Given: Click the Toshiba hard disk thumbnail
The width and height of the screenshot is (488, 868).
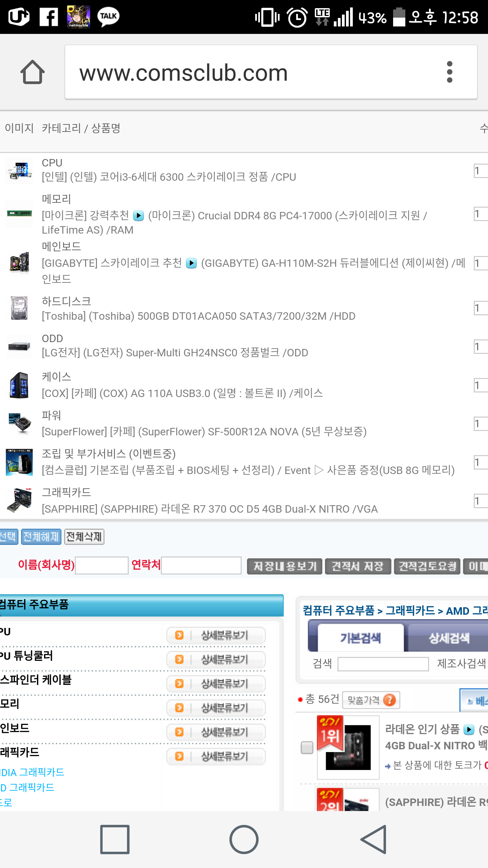Looking at the screenshot, I should 19,308.
